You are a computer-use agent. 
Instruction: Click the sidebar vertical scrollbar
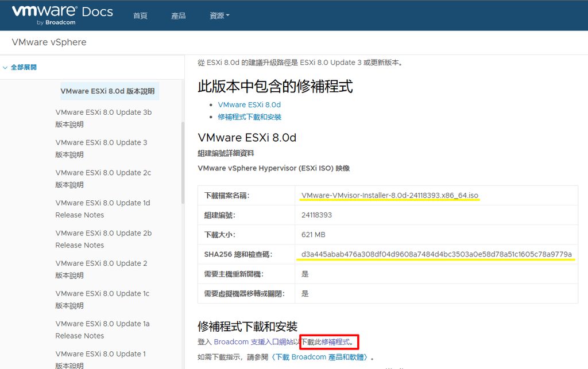tap(183, 162)
